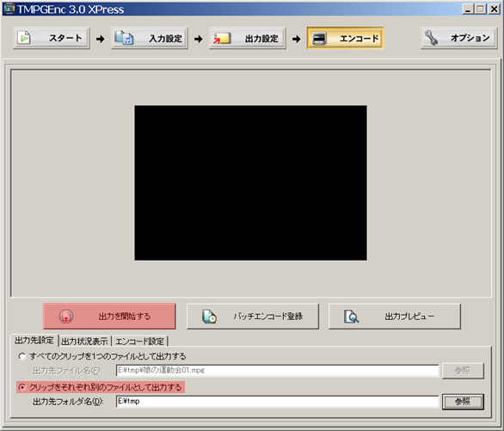The width and height of the screenshot is (504, 431).
Task: Click 参照 button beside 出力先フォルダ名
Action: click(x=463, y=402)
